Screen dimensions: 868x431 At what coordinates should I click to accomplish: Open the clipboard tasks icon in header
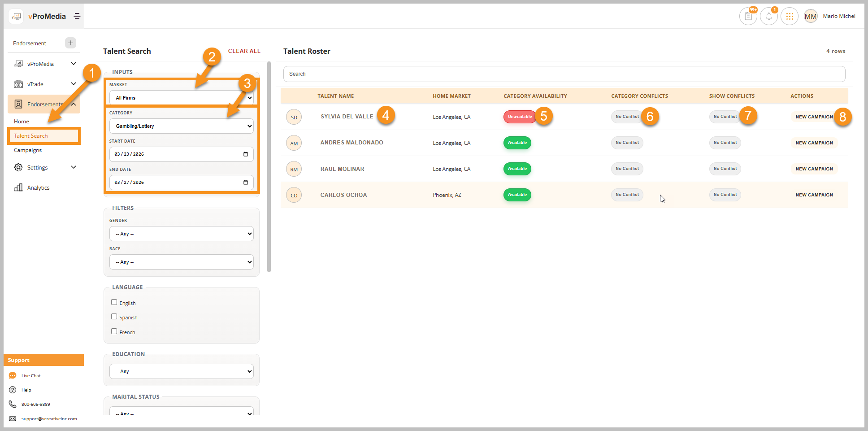coord(748,17)
